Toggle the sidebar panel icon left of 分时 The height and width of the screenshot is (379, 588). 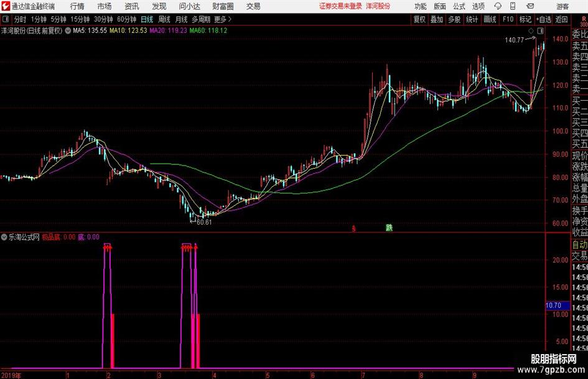tap(6, 19)
